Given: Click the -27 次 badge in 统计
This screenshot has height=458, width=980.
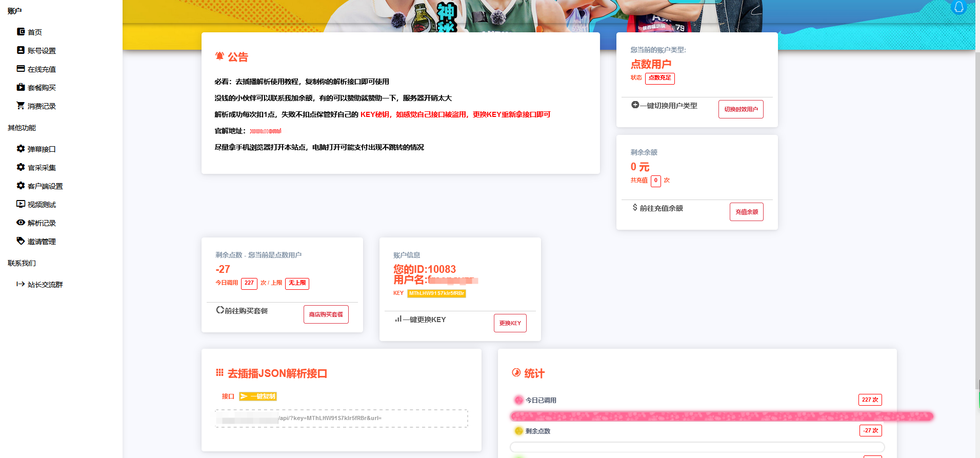Looking at the screenshot, I should 870,431.
